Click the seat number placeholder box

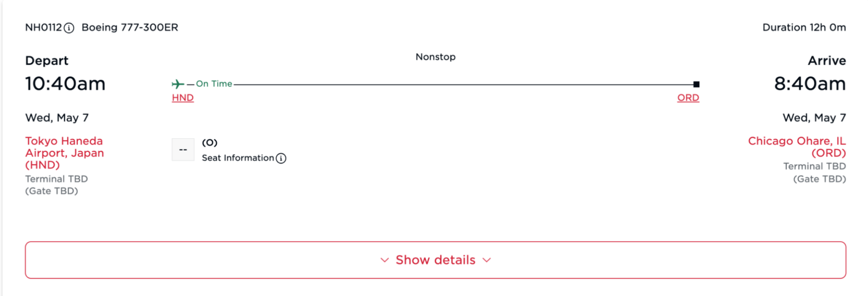183,150
